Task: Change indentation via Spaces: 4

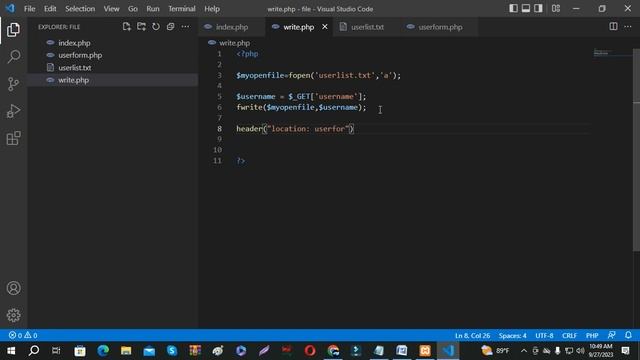Action: (512, 336)
